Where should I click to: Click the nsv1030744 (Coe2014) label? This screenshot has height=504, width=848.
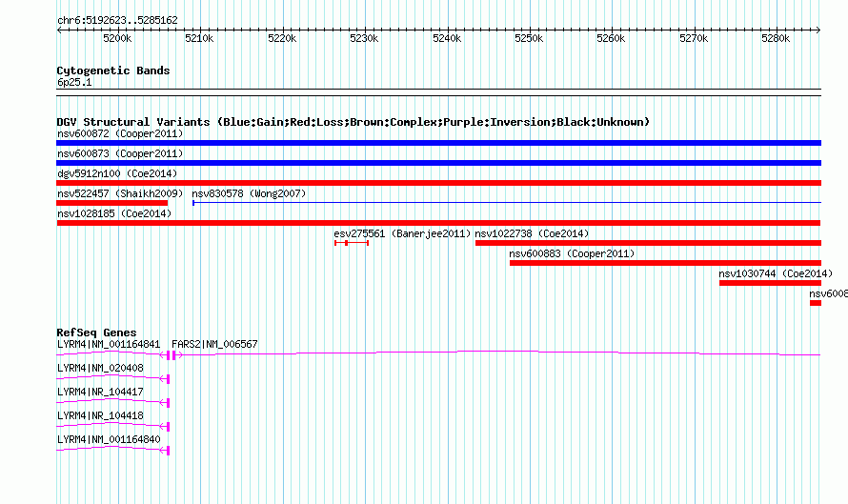point(777,273)
